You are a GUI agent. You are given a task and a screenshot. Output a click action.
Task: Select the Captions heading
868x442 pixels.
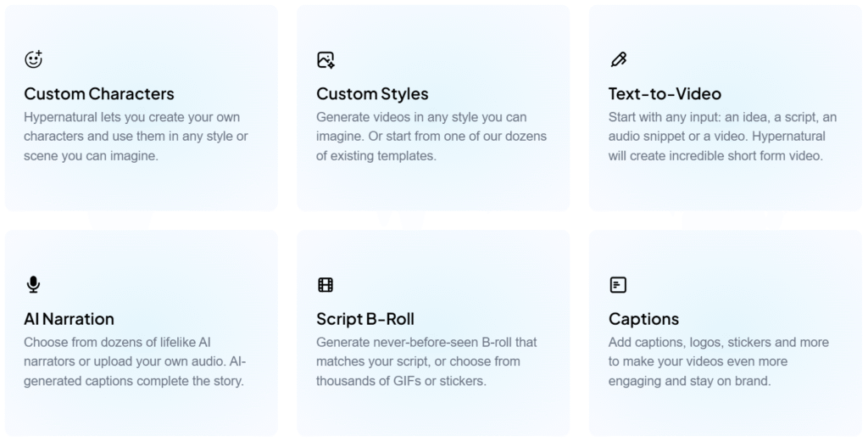point(643,319)
